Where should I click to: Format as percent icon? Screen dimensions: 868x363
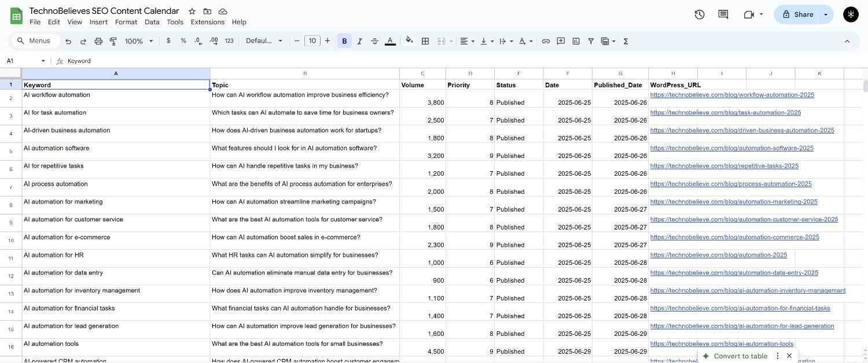tap(183, 41)
